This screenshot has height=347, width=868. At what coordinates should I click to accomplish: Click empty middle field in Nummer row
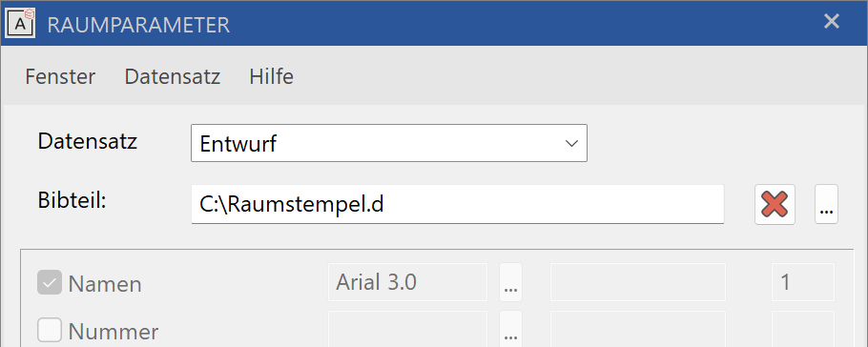point(638,329)
